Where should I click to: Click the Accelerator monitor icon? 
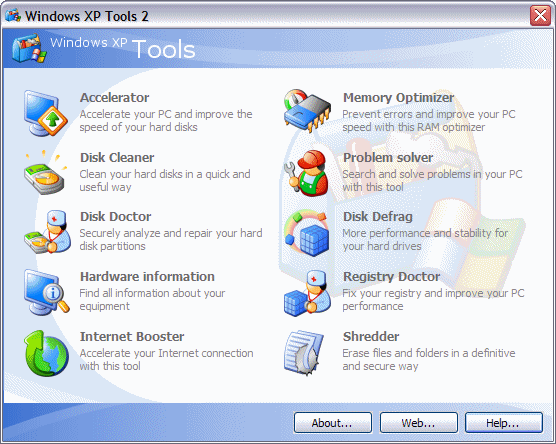[46, 113]
